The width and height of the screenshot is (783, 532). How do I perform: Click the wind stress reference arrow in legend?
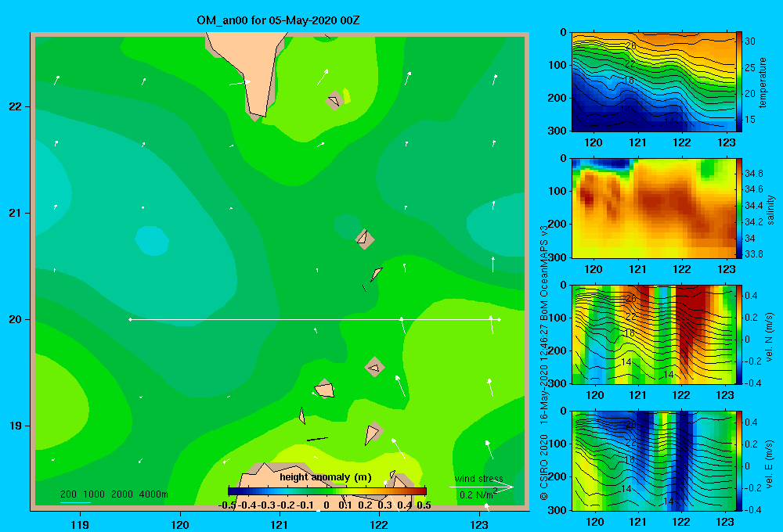482,487
